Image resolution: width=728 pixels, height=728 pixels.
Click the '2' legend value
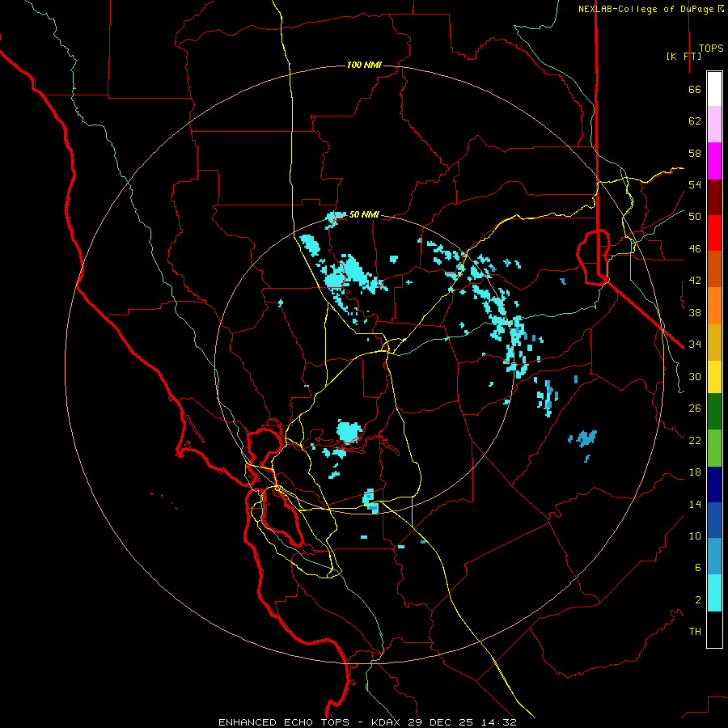click(697, 600)
